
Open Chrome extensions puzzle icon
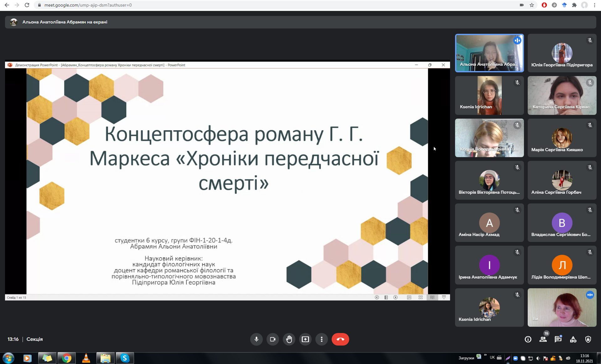point(574,5)
